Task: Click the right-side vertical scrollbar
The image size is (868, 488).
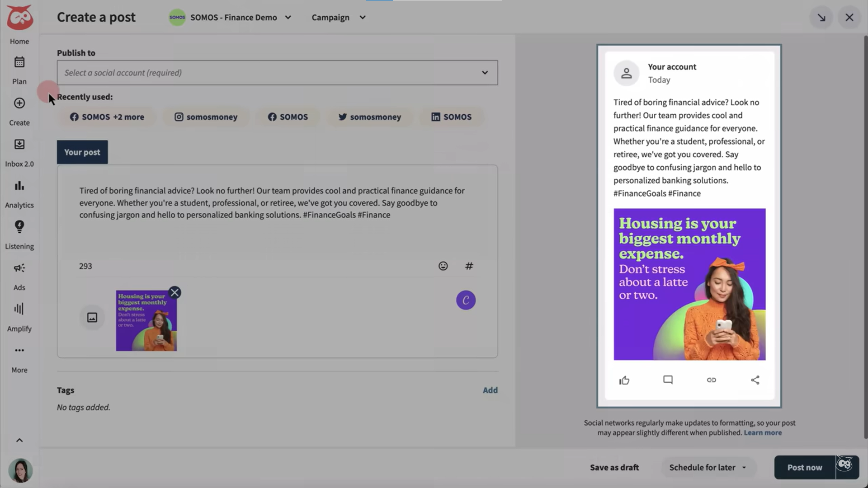Action: click(865, 237)
